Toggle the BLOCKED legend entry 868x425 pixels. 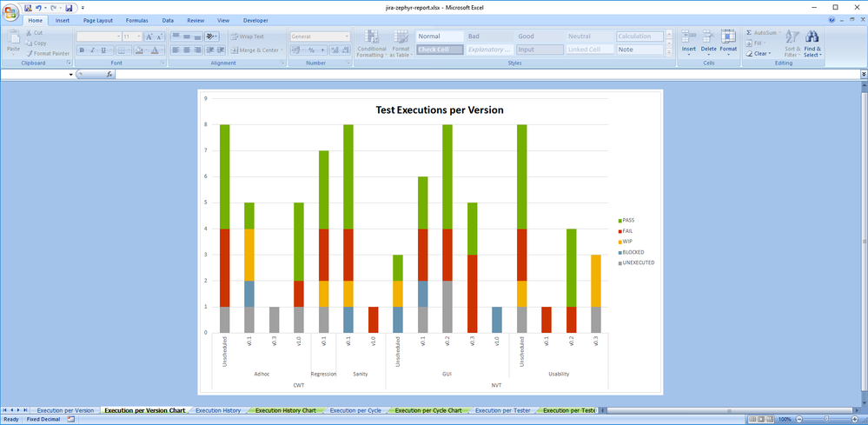[x=634, y=252]
